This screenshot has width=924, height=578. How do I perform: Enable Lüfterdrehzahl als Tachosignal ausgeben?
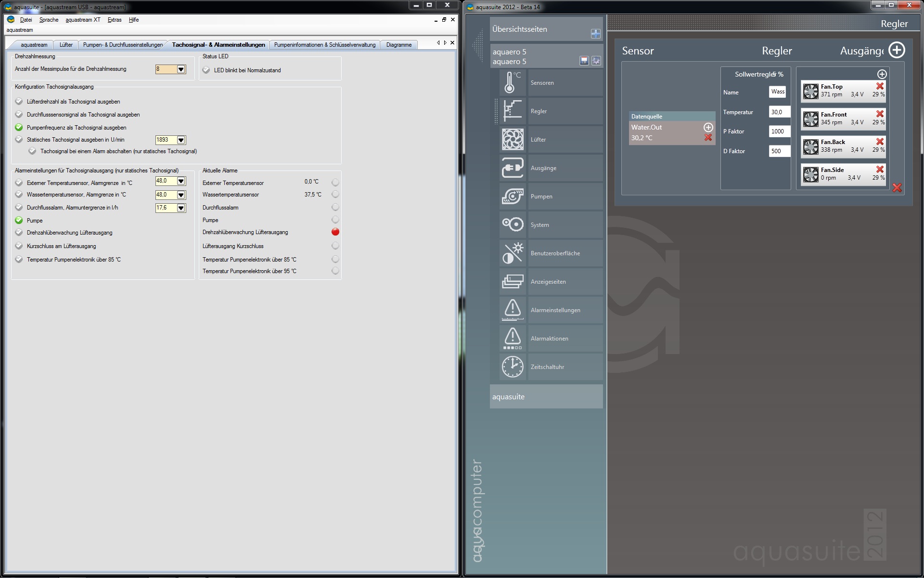tap(19, 102)
